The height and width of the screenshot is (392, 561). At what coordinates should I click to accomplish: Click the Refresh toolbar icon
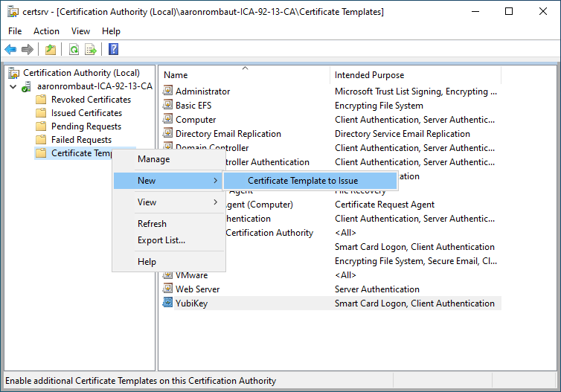tap(74, 50)
